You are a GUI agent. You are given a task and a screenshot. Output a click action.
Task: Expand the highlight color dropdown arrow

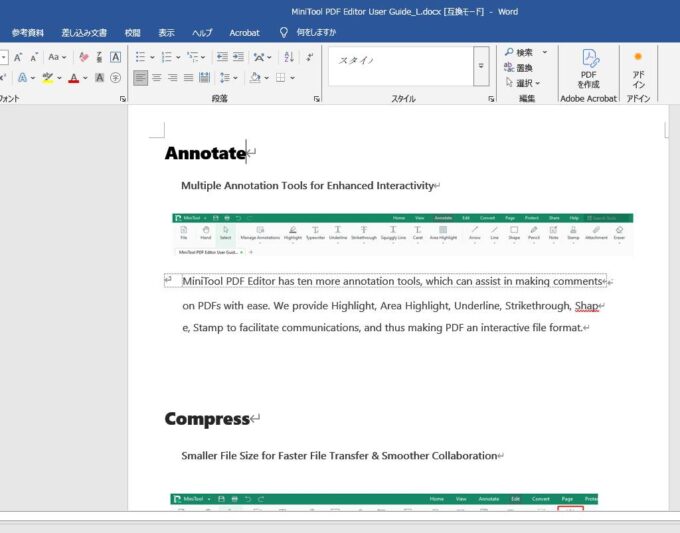click(59, 78)
